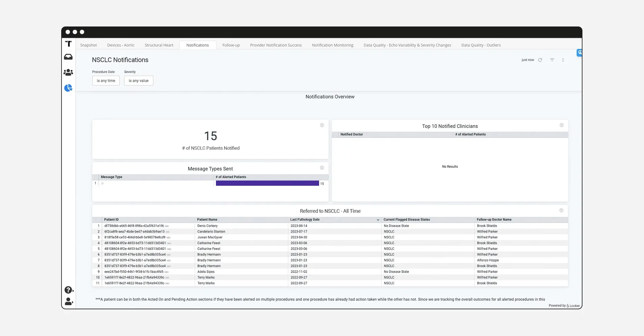This screenshot has width=644, height=336.
Task: Click globe icon on Referred to NSCLC tile
Action: (x=561, y=211)
